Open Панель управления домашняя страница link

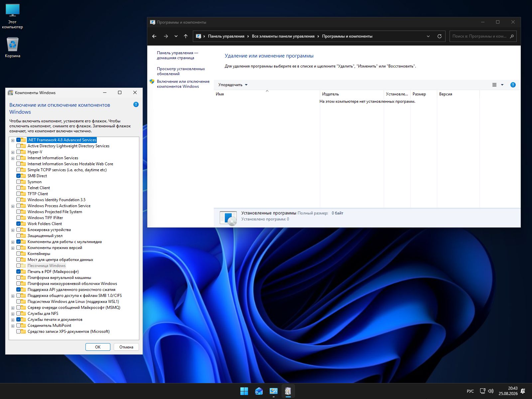[178, 55]
